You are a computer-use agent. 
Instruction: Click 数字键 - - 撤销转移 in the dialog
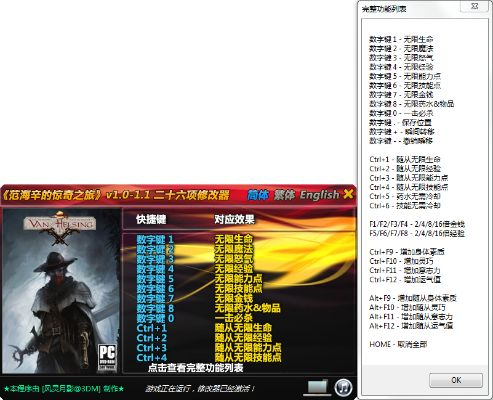[x=401, y=141]
